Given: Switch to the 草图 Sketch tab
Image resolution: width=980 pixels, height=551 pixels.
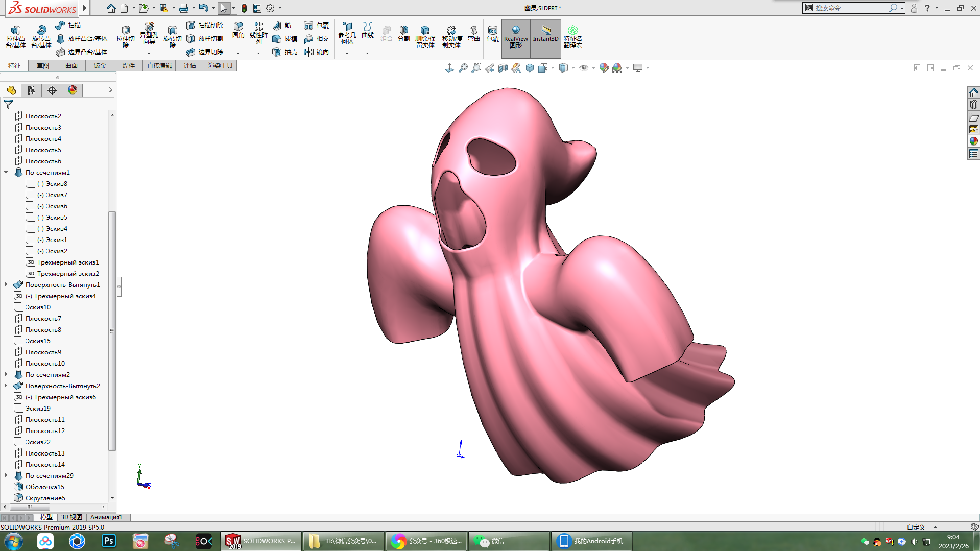Looking at the screenshot, I should (43, 65).
